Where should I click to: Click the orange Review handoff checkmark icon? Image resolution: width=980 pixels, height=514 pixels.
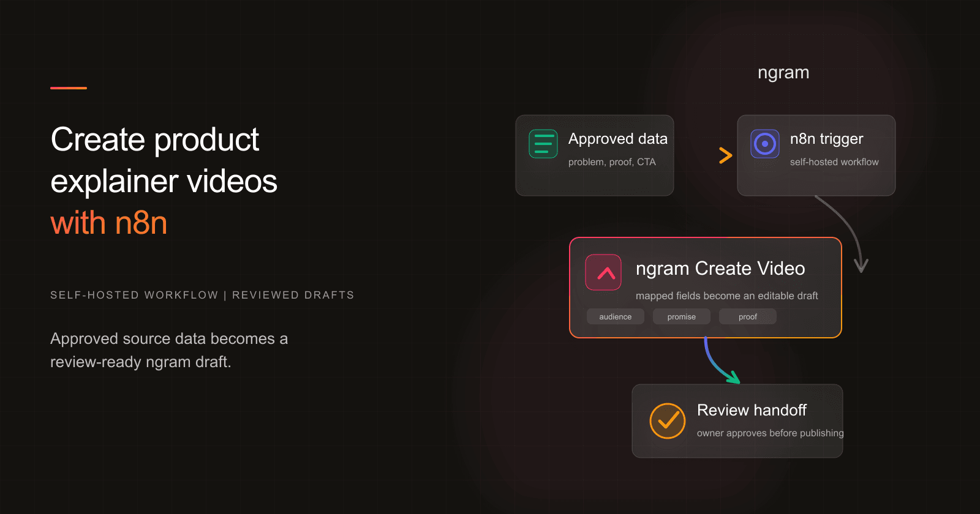click(668, 421)
